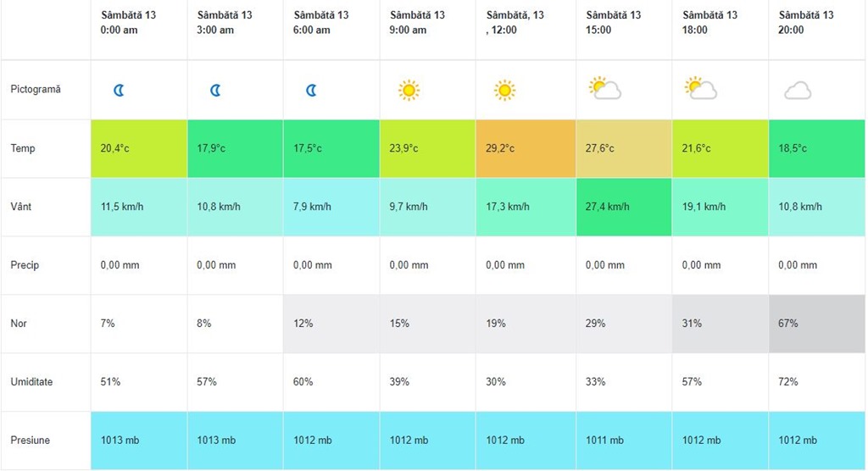The width and height of the screenshot is (868, 471).
Task: Click the green 27,4 km/h wind cell
Action: 623,207
